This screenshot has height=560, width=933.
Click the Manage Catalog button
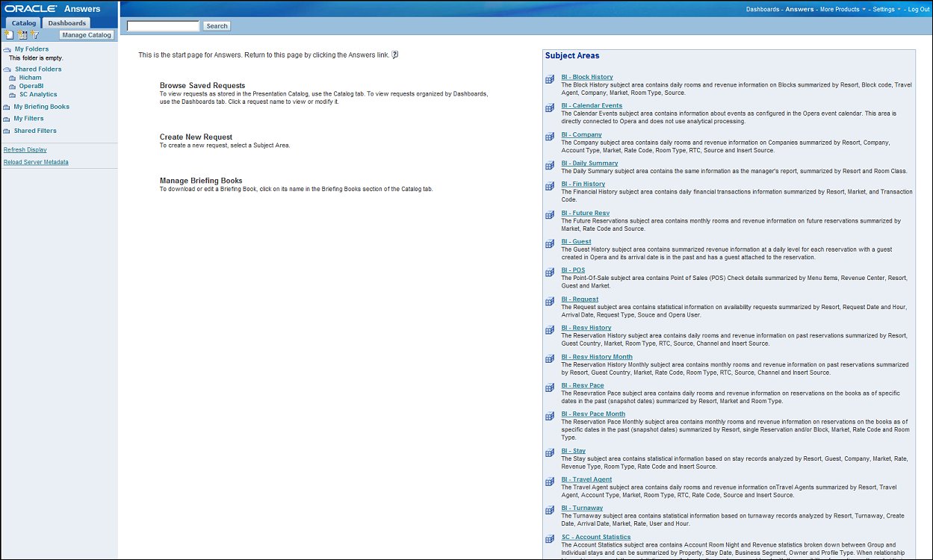point(86,34)
